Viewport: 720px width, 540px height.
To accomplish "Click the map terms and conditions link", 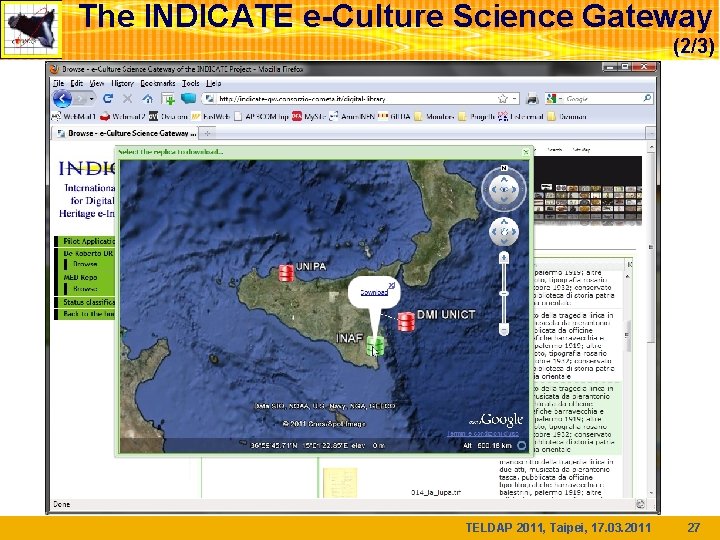I will (x=483, y=433).
